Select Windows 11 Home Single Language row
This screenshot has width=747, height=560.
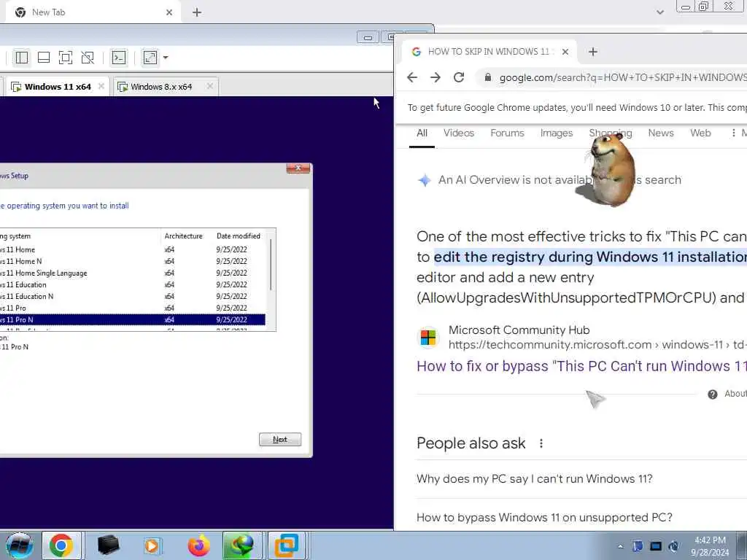133,273
